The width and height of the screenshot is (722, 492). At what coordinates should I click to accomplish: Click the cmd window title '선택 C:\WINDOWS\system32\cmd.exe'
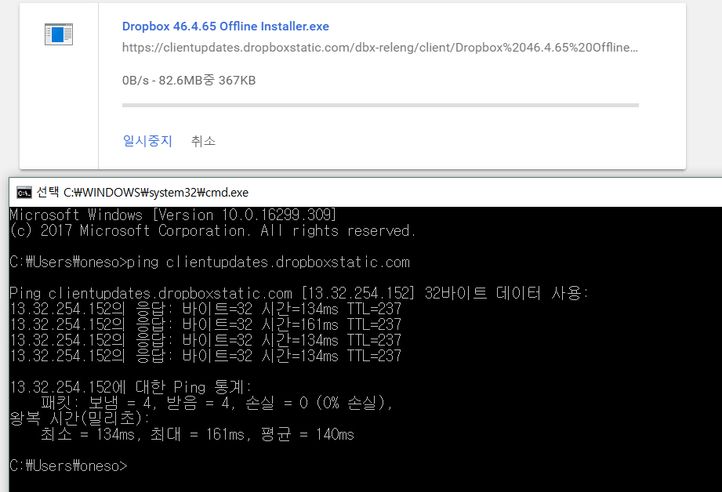point(142,192)
